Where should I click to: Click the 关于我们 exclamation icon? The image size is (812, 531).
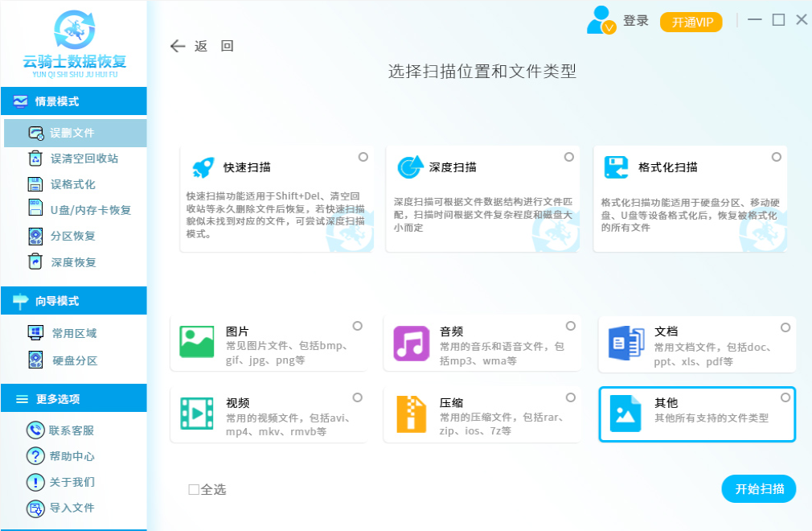pos(35,482)
